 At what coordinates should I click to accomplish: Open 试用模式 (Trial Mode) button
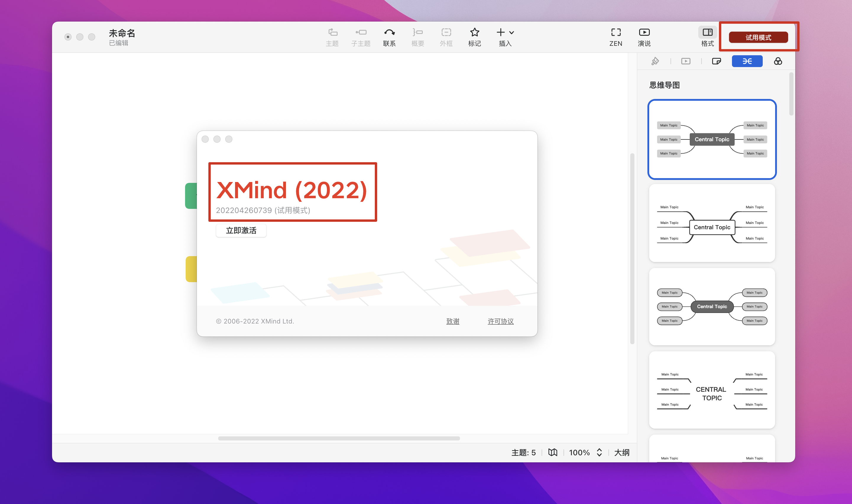pos(758,37)
